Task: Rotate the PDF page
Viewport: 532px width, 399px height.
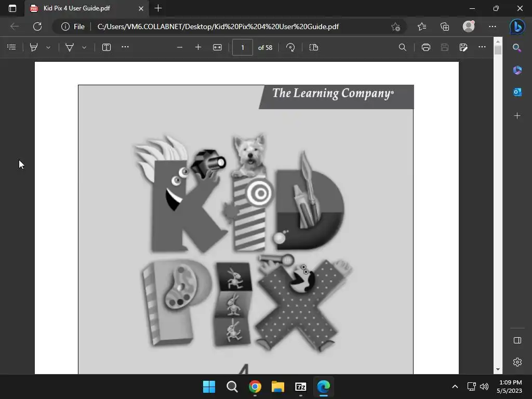Action: tap(290, 47)
